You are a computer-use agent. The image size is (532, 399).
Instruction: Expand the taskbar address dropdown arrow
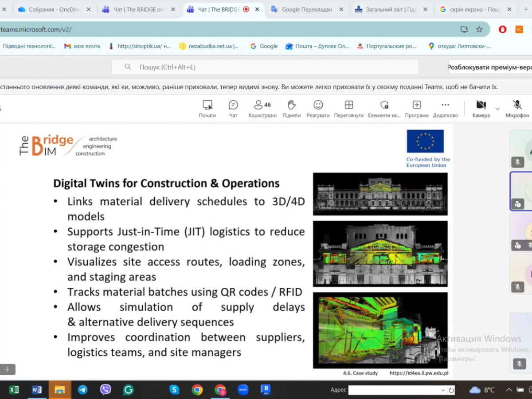pos(443,390)
